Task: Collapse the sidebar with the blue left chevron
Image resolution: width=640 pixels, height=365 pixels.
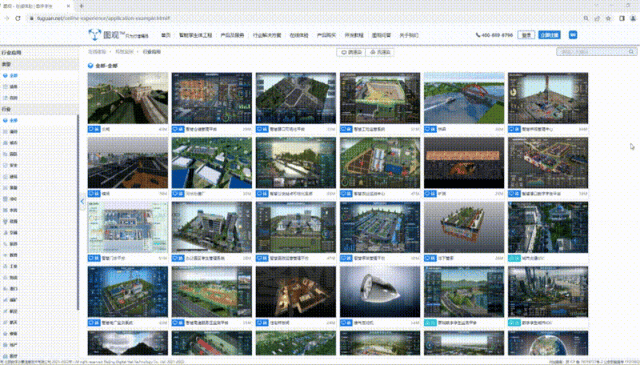Action: (82, 201)
